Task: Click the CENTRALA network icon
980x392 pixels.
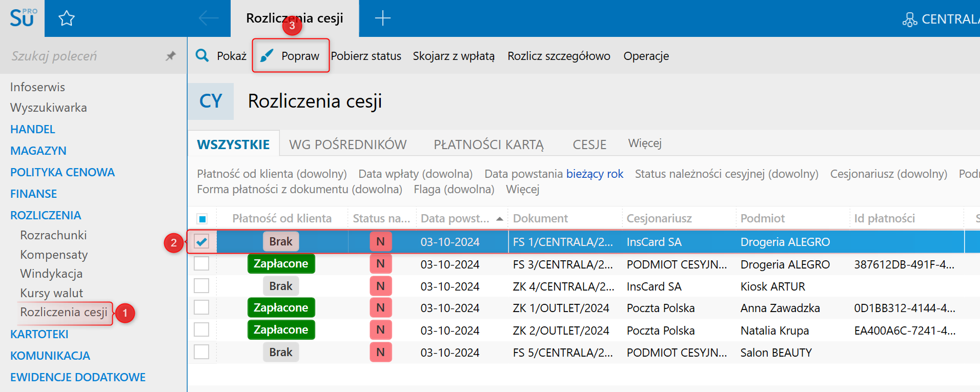Action: (x=910, y=19)
